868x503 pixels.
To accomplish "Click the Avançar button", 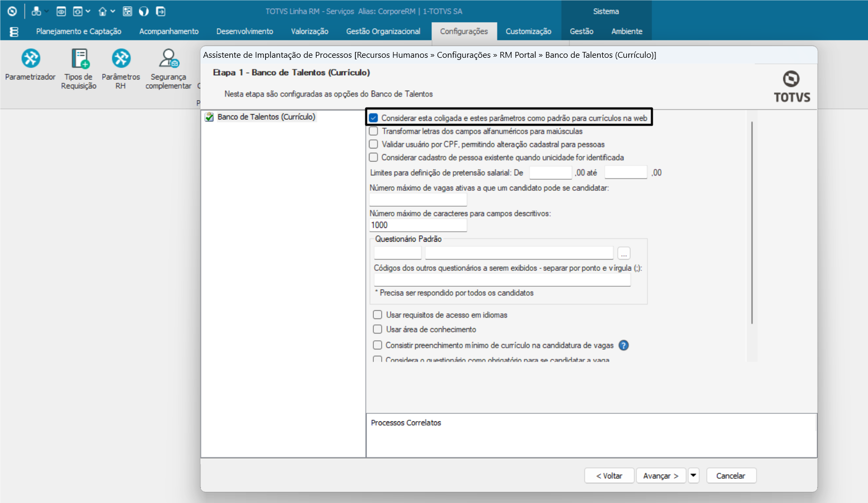I will (661, 475).
